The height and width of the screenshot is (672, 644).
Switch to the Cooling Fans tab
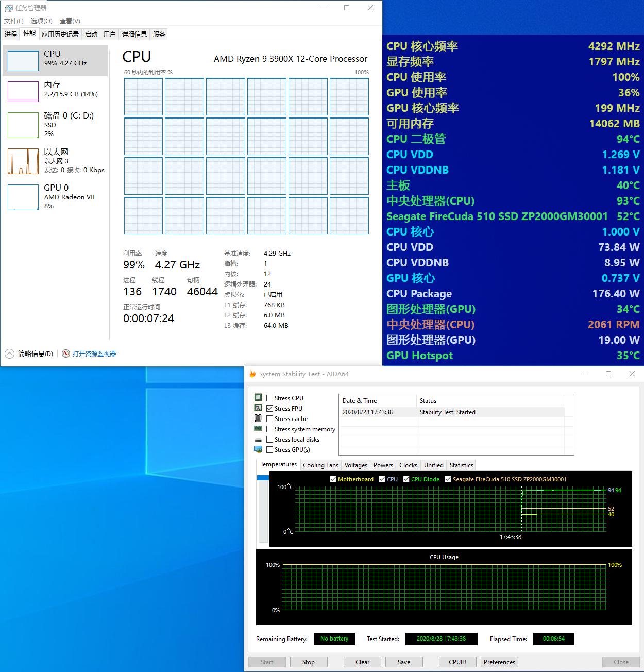coord(320,465)
